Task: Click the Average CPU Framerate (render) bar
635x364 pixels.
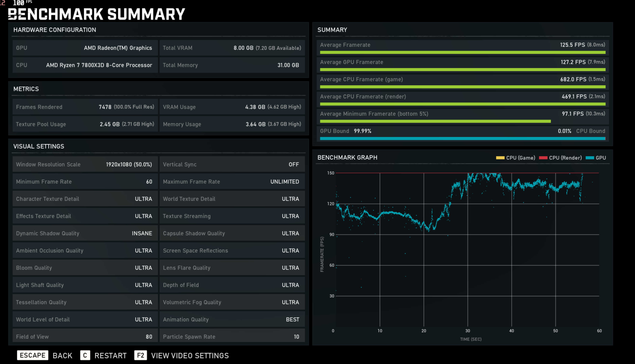Action: (463, 104)
